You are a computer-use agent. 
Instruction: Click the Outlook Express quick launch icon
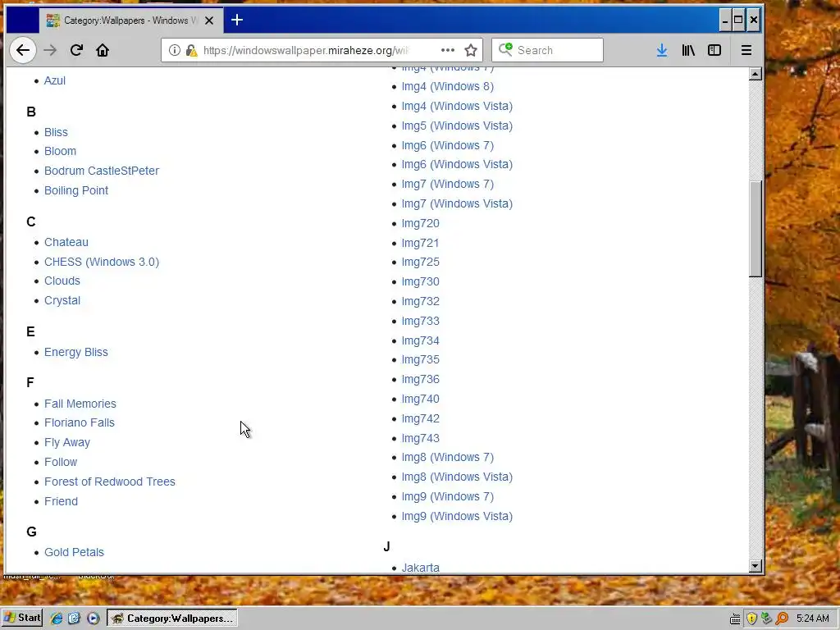click(x=74, y=619)
